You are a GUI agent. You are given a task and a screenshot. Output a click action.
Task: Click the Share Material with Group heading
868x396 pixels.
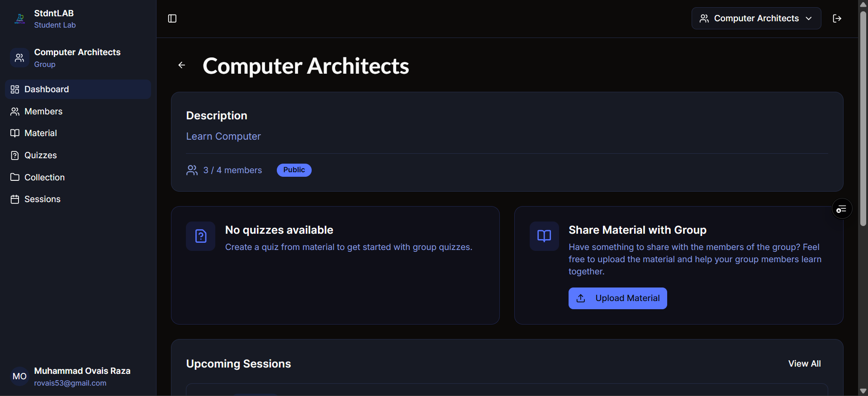click(x=637, y=230)
